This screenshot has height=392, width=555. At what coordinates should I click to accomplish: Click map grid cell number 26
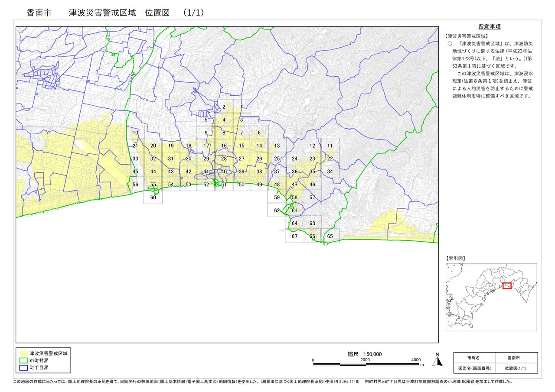click(259, 159)
